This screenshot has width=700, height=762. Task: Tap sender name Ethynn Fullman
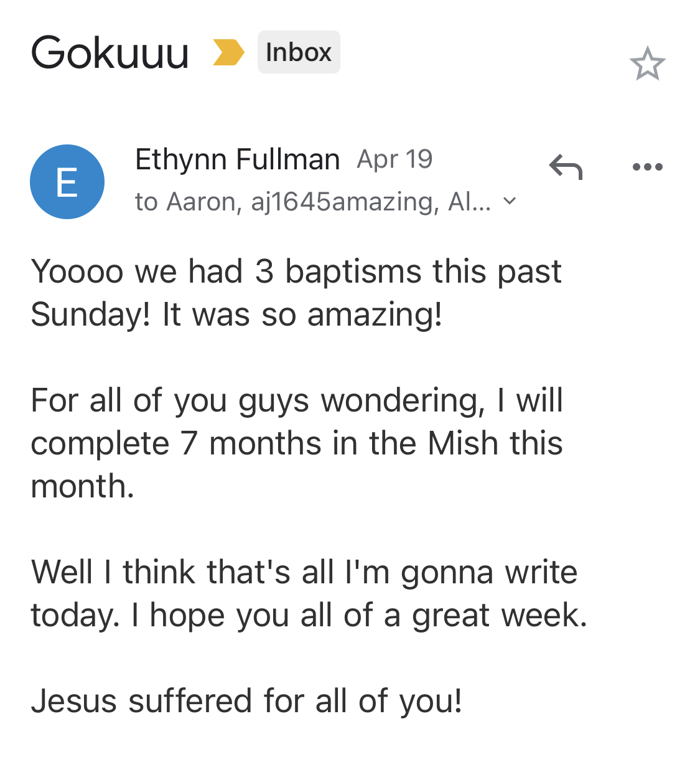point(237,159)
